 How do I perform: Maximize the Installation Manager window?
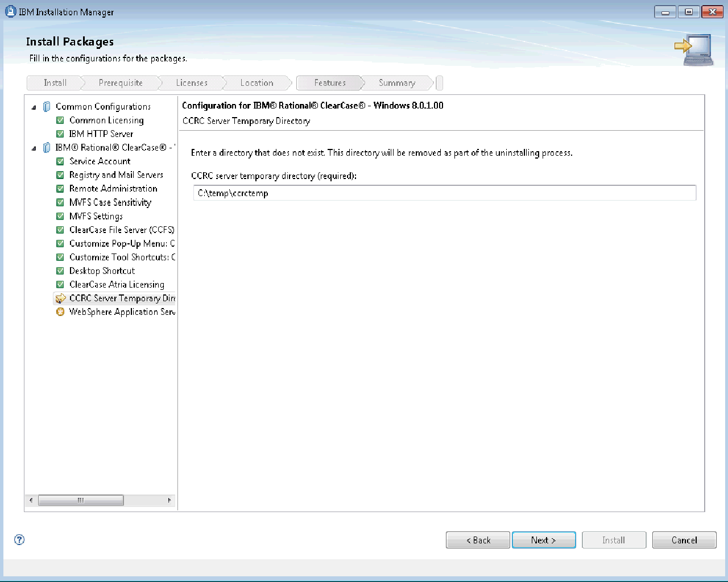coord(689,12)
